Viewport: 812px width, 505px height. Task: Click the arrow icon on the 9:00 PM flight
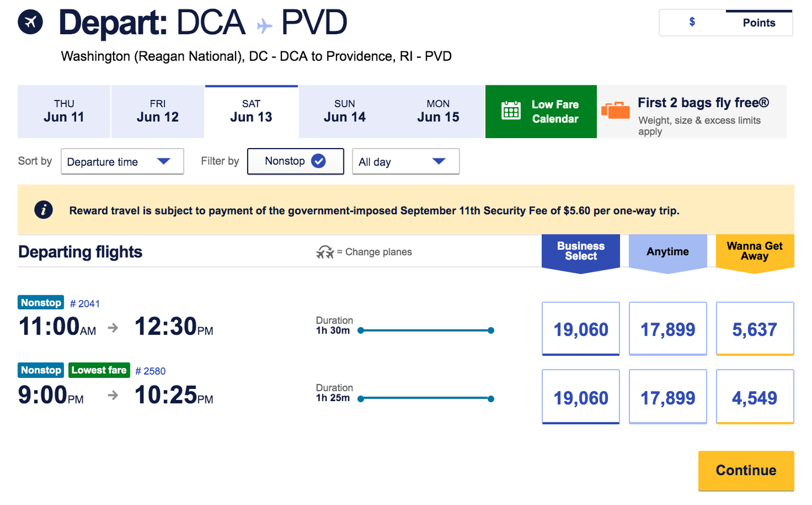tap(113, 396)
